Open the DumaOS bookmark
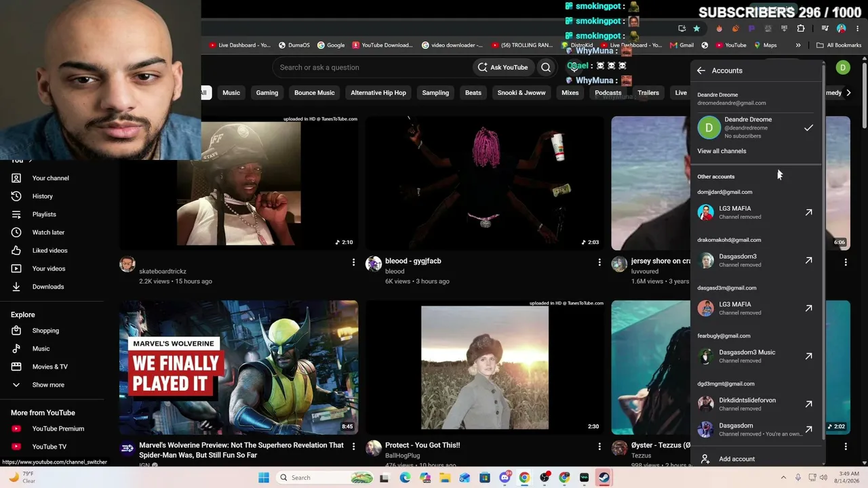Screen dimensions: 868x488 [x=294, y=45]
